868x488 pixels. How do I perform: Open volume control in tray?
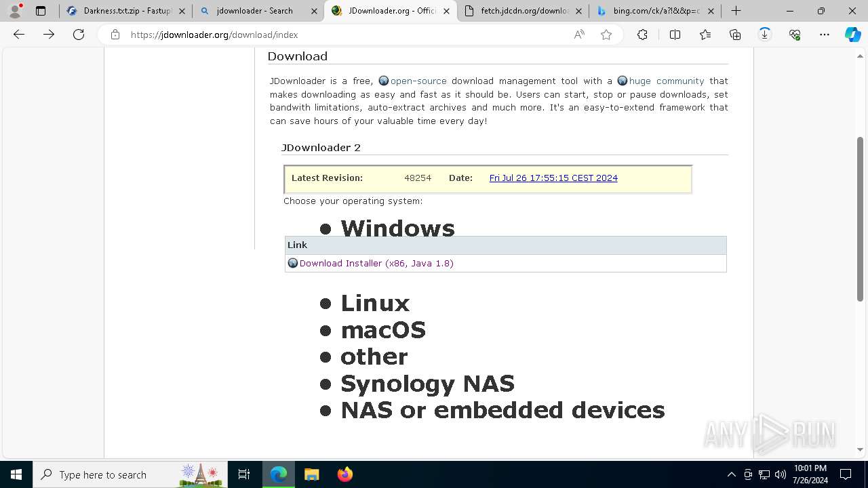pos(781,474)
